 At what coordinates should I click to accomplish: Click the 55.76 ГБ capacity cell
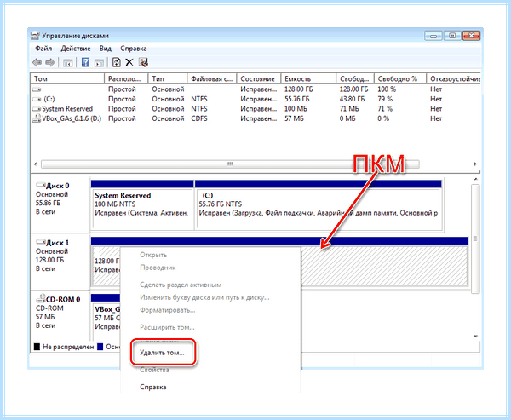pyautogui.click(x=297, y=99)
